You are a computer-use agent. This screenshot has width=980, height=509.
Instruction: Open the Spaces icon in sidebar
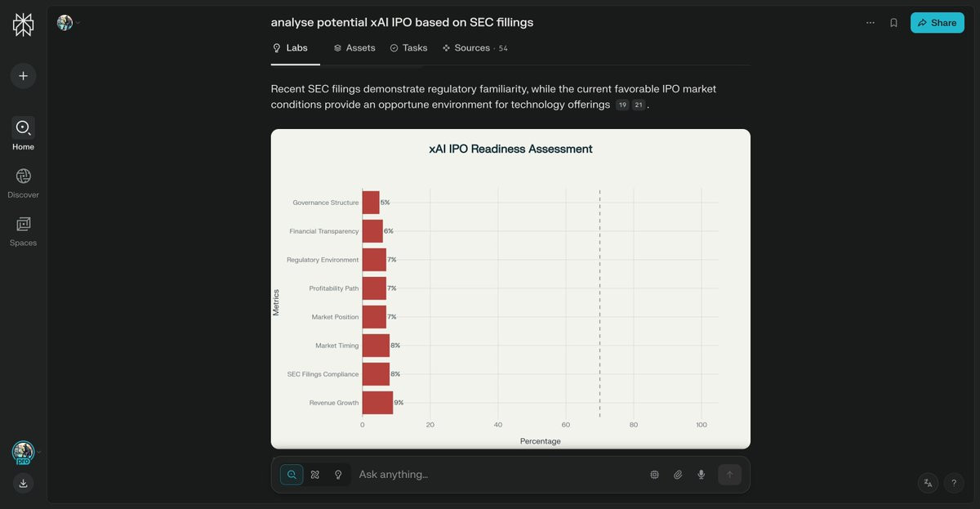tap(23, 224)
